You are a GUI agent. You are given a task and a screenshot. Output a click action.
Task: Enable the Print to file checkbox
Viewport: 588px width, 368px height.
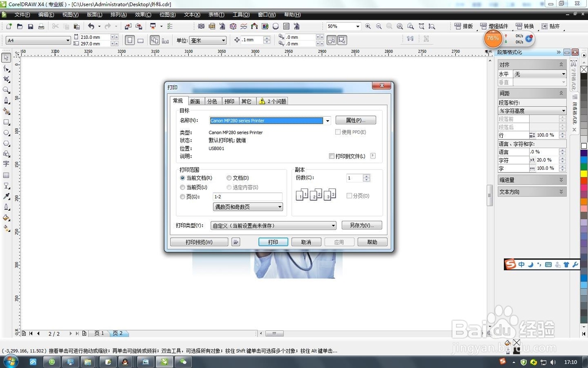[x=332, y=156]
